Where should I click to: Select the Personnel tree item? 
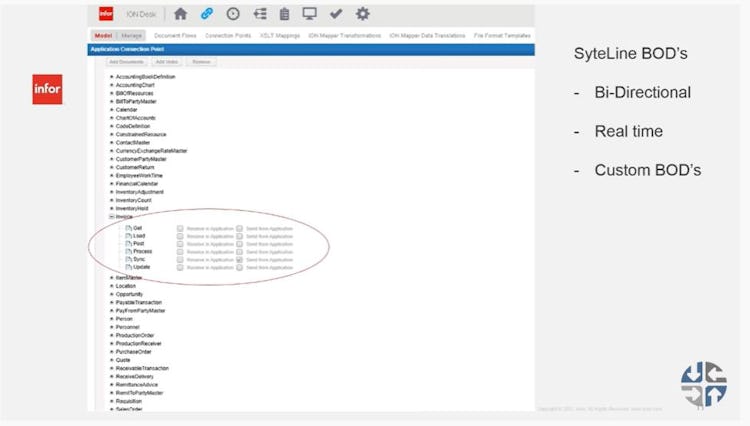click(127, 327)
